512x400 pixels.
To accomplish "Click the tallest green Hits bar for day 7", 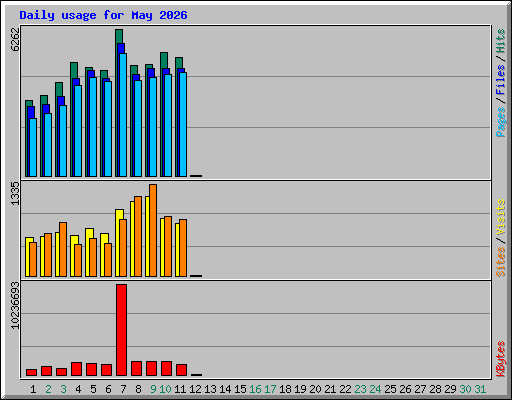I will pyautogui.click(x=119, y=36).
